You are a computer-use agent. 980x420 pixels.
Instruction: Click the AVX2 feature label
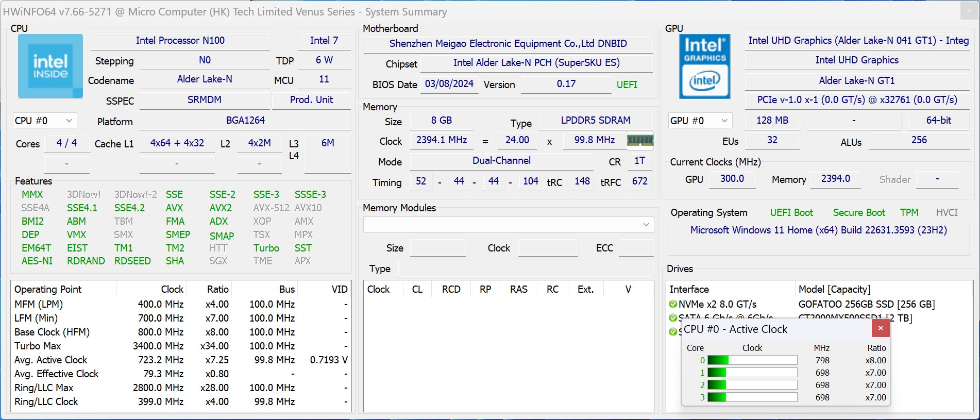pyautogui.click(x=221, y=208)
